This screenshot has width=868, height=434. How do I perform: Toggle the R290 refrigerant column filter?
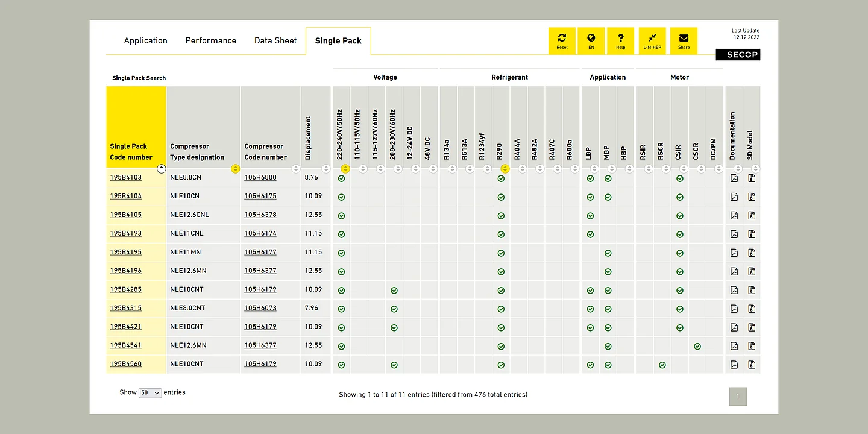[505, 169]
